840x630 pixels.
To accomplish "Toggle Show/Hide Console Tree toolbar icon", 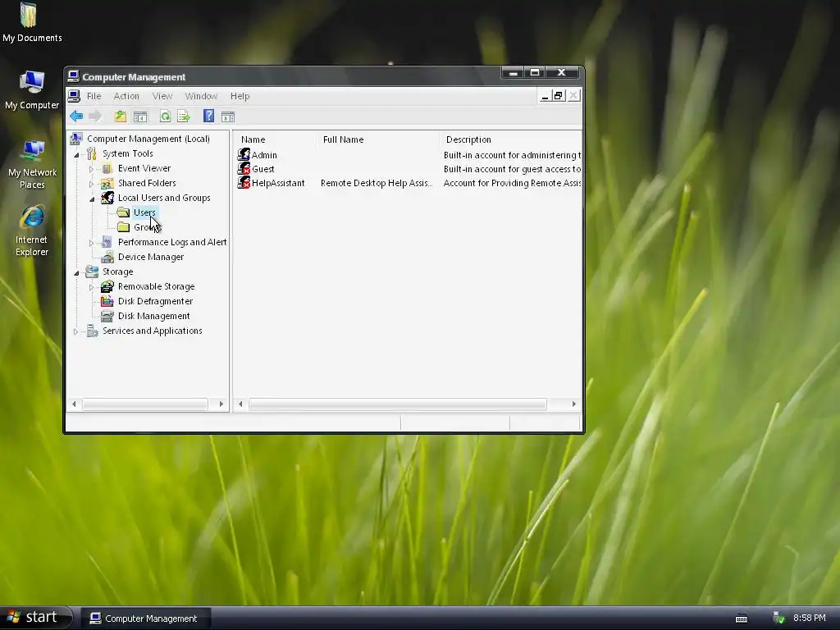I will [x=140, y=116].
